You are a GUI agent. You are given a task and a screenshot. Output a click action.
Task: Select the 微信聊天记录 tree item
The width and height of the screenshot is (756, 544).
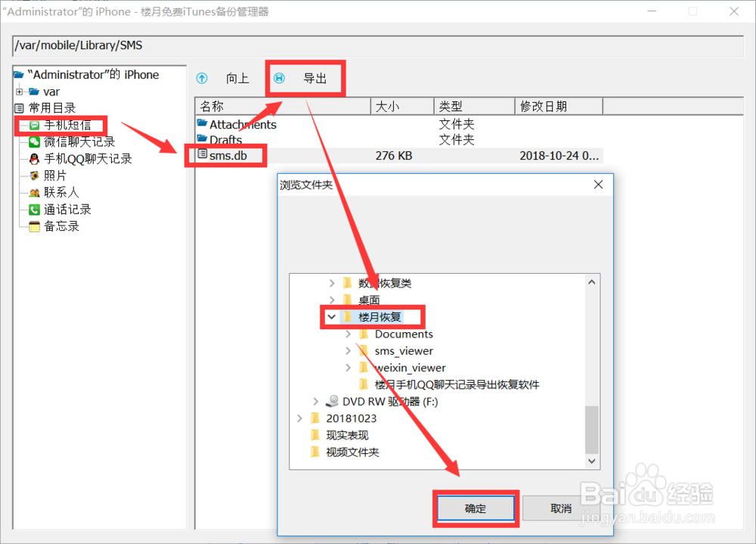(x=79, y=142)
